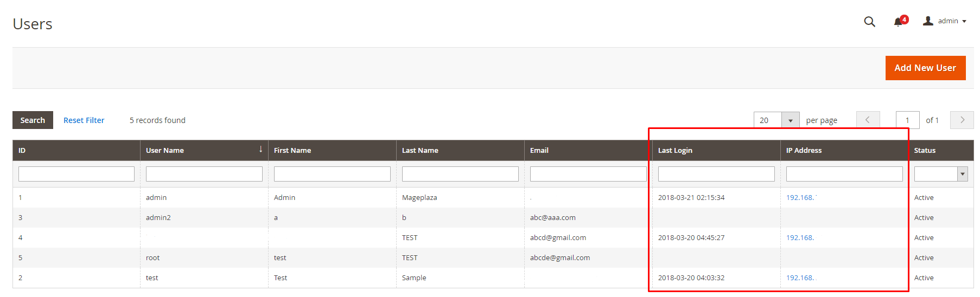Toggle User Name column sort arrow
Viewport: 980px width, 297px height.
pos(261,149)
